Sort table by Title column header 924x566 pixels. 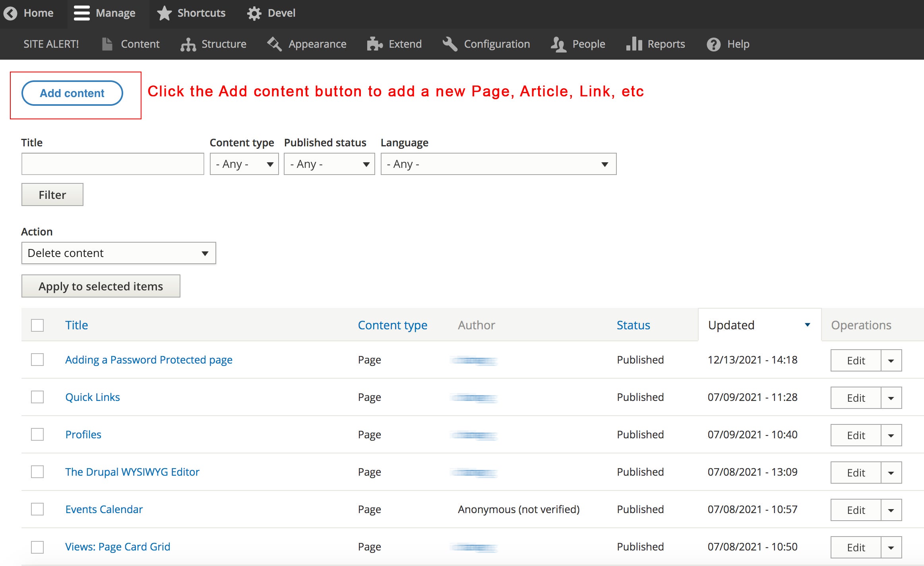click(x=76, y=325)
